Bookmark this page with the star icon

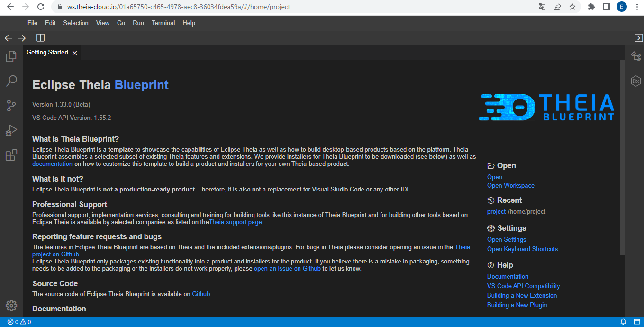(x=572, y=7)
